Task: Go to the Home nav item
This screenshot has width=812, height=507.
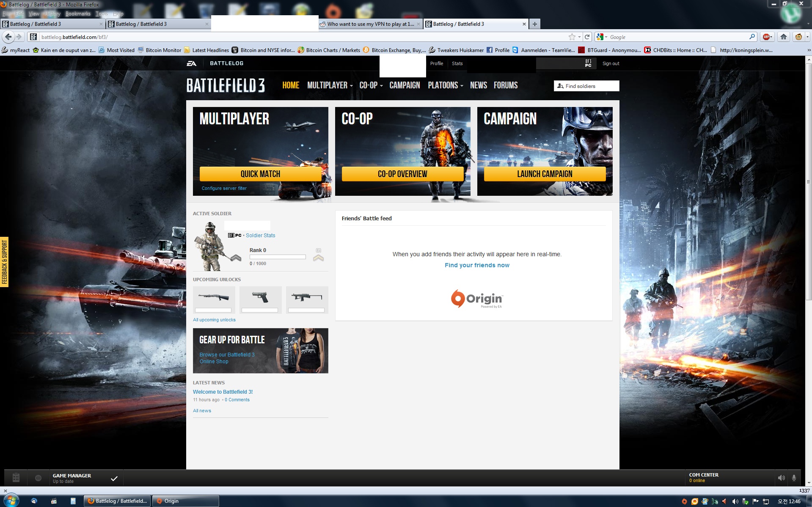Action: pos(291,85)
